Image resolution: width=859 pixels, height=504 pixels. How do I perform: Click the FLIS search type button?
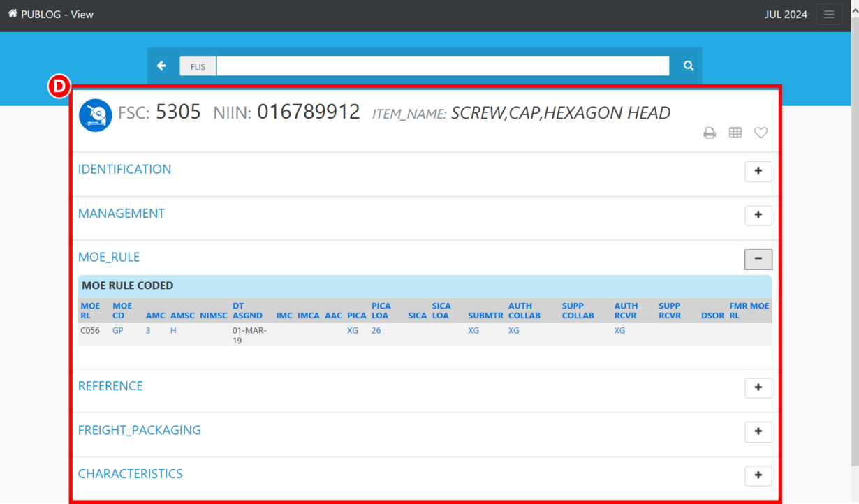(198, 66)
